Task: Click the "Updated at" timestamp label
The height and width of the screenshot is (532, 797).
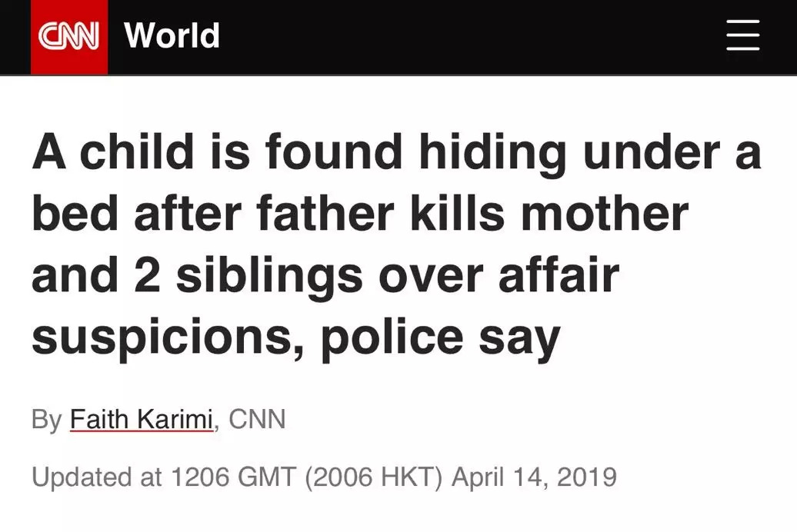Action: tap(96, 477)
